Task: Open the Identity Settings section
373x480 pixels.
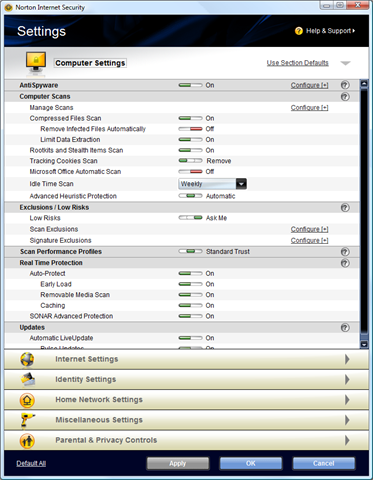Action: coord(186,380)
